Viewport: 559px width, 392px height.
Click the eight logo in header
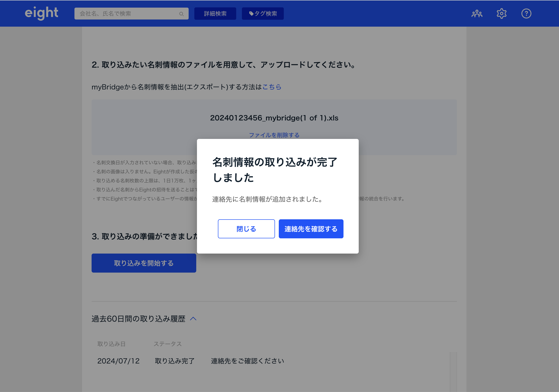click(41, 13)
